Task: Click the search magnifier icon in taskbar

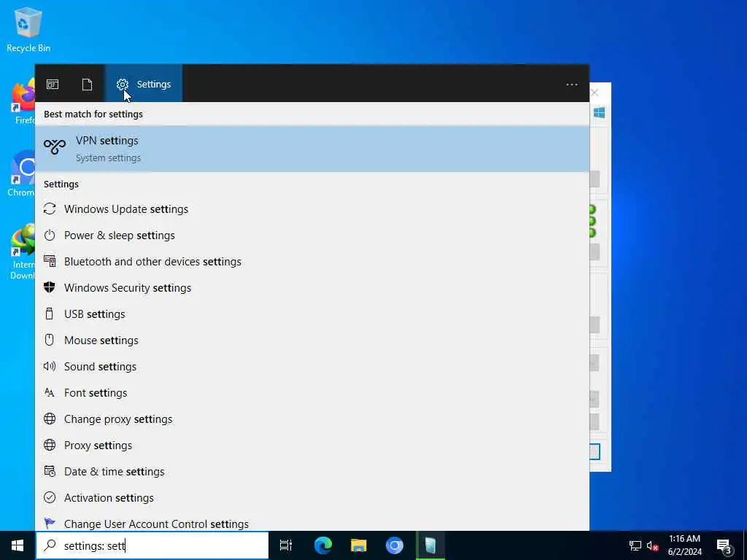Action: point(50,545)
